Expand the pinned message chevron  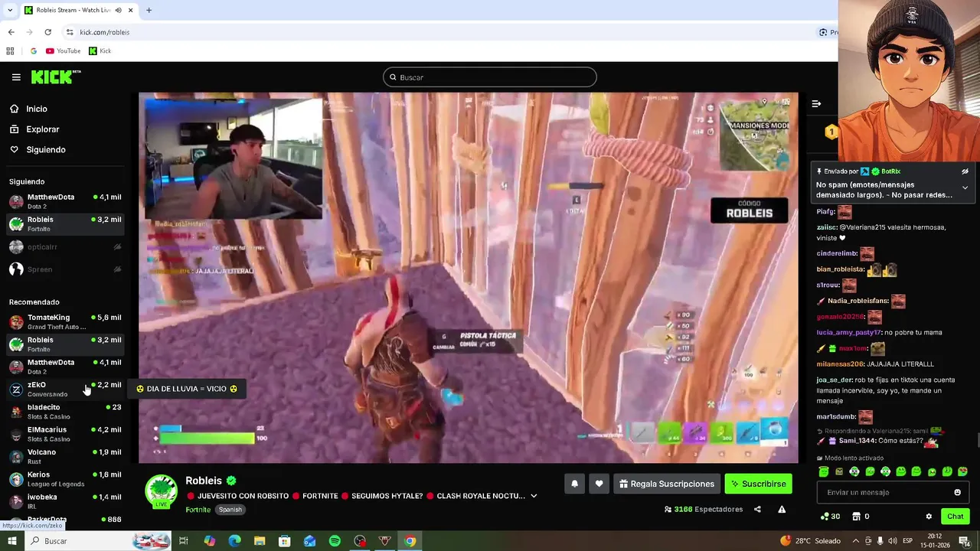(965, 187)
